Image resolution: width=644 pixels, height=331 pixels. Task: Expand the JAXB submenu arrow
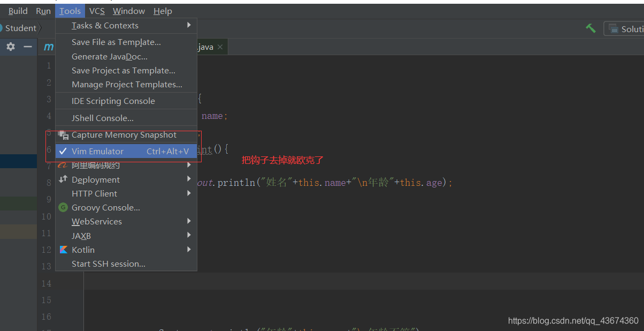(x=189, y=235)
